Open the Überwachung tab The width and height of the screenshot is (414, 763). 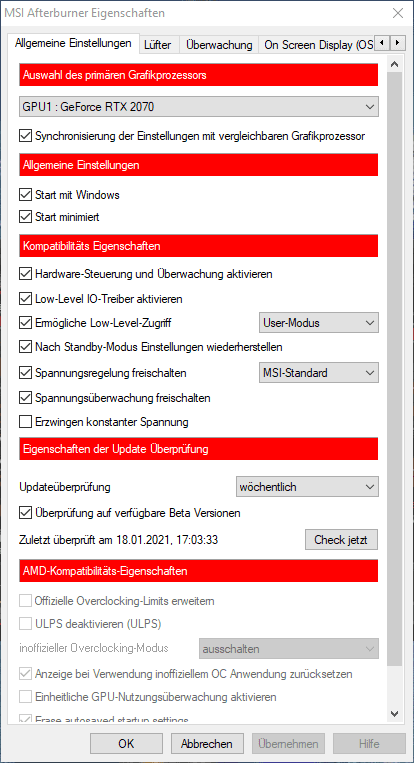click(219, 45)
